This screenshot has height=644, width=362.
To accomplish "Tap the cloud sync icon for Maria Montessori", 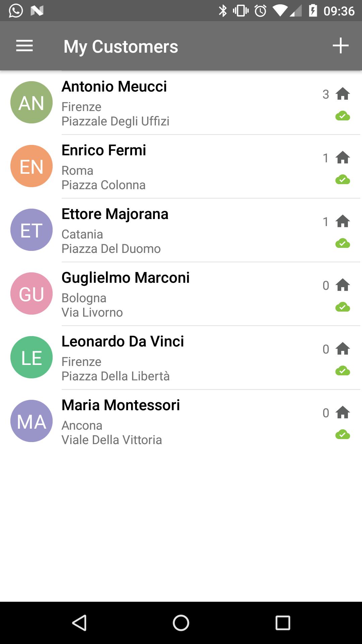I will (x=343, y=434).
